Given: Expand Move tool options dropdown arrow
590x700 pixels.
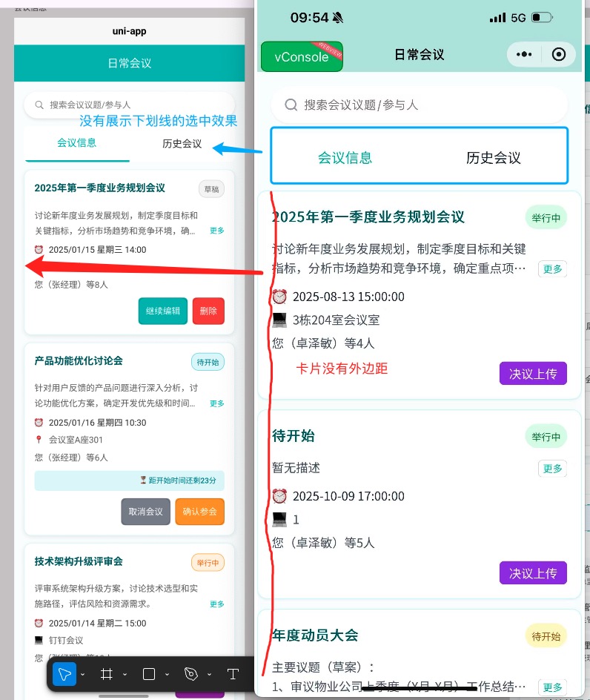Looking at the screenshot, I should [82, 675].
